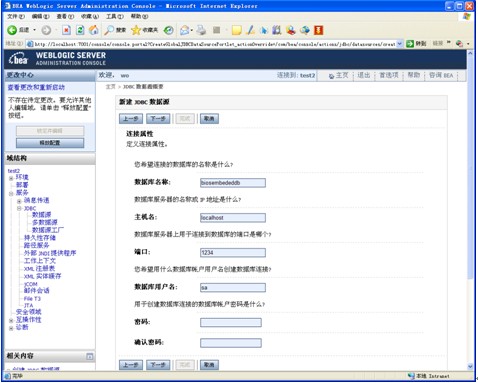This screenshot has width=478, height=383.
Task: Click the 主页 link in header bar
Action: click(x=342, y=75)
